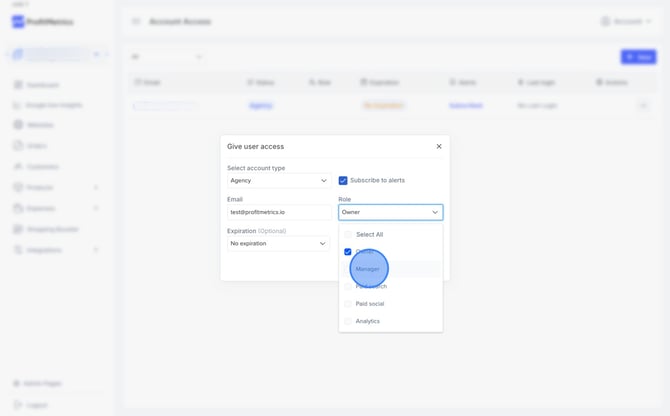Viewport: 670px width, 416px height.
Task: Click Logout at the sidebar bottom
Action: tap(36, 405)
